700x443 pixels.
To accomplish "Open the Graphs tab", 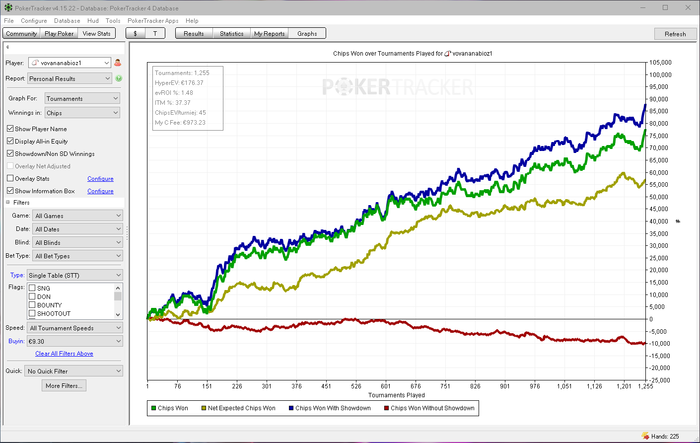I will click(x=307, y=33).
